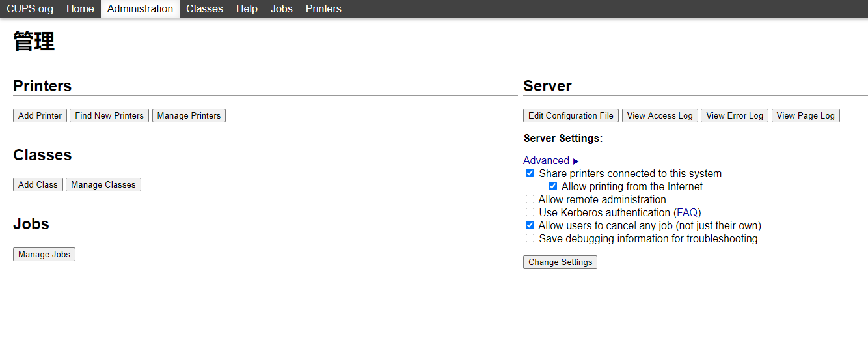Screen dimensions: 868x338
Task: Click the Add Class button
Action: point(38,184)
